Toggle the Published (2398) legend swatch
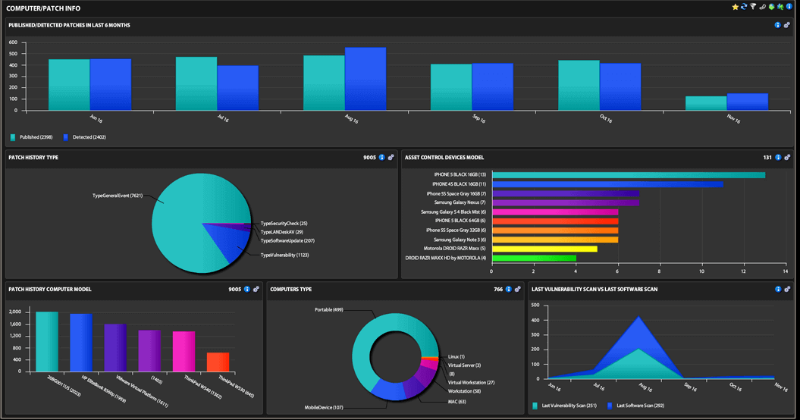Viewport: 800px width, 420px height. click(x=13, y=137)
